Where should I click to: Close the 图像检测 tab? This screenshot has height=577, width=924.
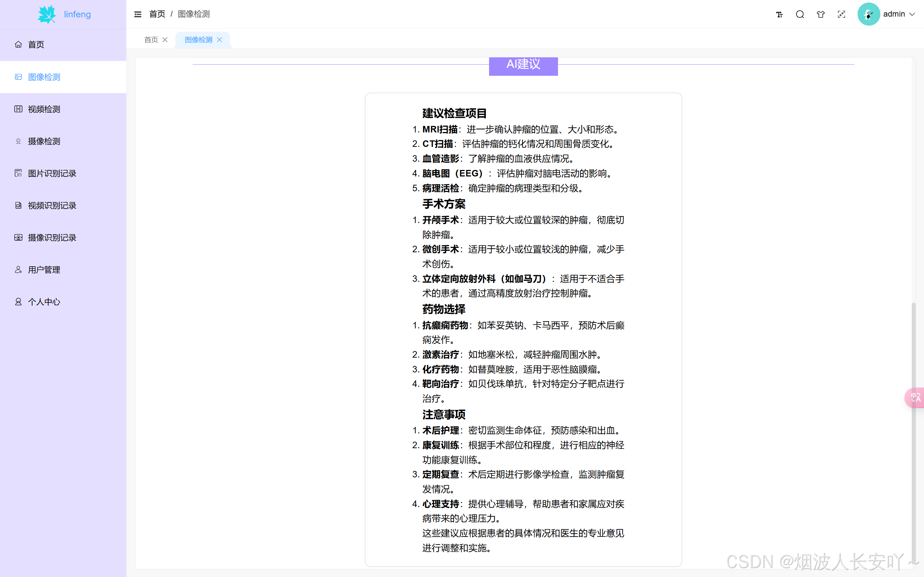(219, 40)
